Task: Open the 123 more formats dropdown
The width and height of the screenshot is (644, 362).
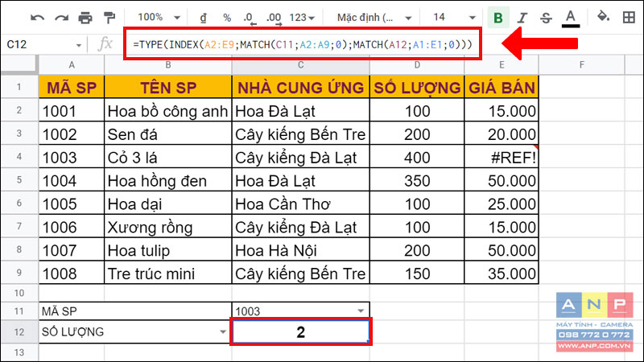Action: (x=302, y=18)
